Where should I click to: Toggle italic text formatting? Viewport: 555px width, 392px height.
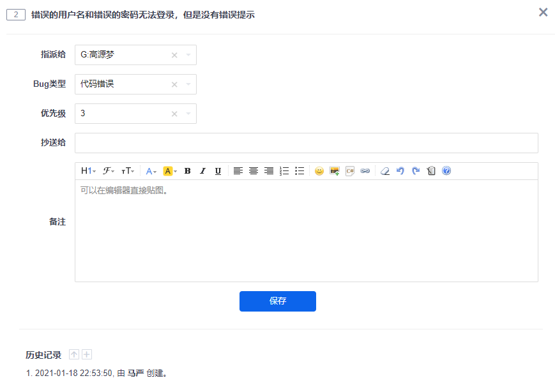point(202,170)
